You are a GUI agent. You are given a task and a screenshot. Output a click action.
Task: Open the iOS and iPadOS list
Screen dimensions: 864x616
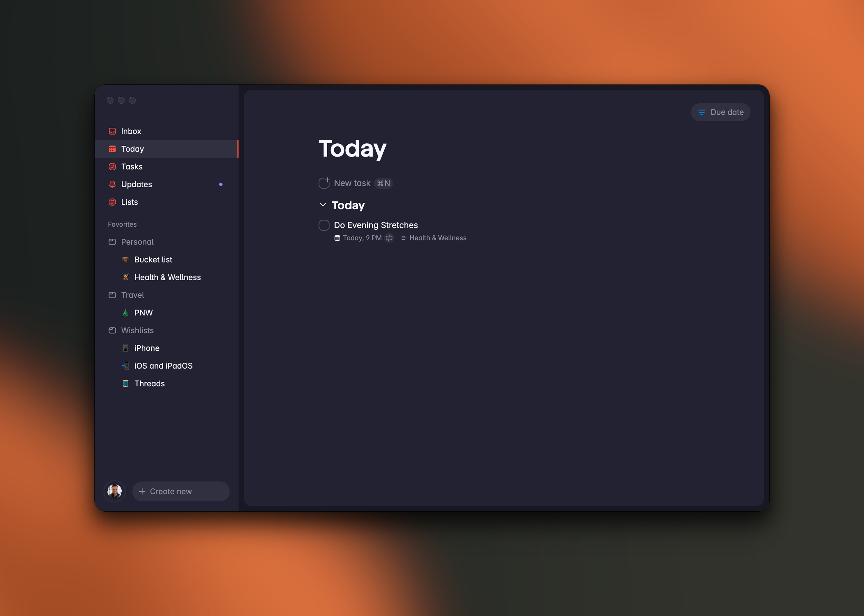pyautogui.click(x=167, y=366)
